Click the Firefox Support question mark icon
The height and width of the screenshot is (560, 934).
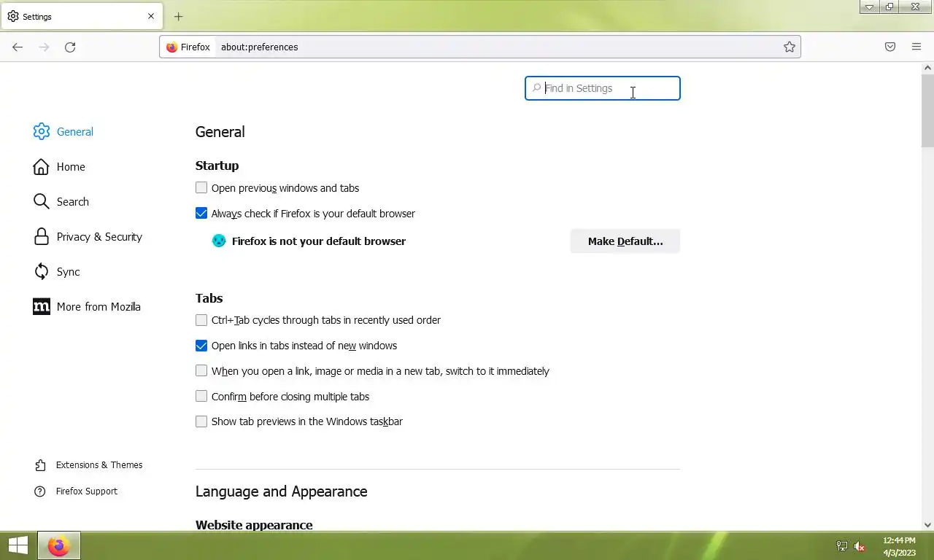point(40,491)
